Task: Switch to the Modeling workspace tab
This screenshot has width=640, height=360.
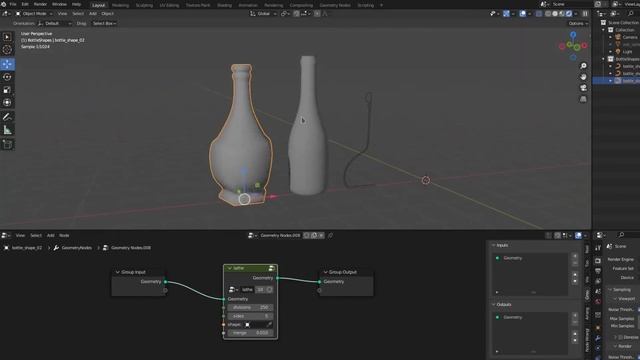Action: coord(120,5)
